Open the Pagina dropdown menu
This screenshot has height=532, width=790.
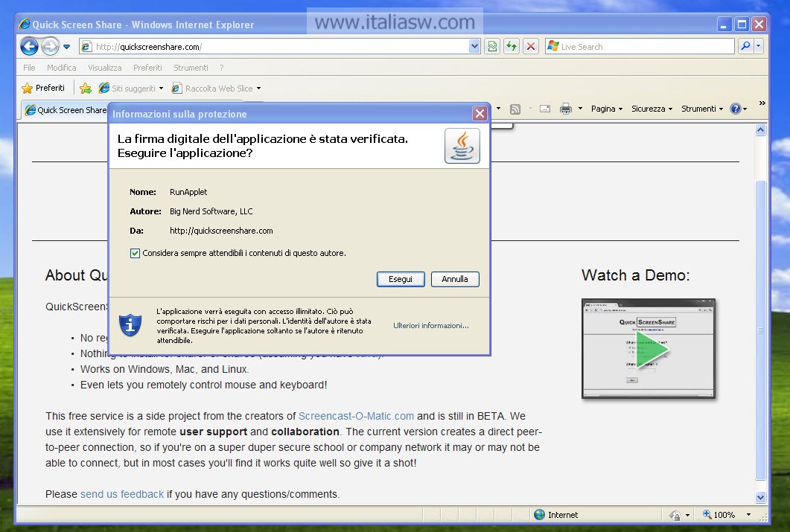607,109
